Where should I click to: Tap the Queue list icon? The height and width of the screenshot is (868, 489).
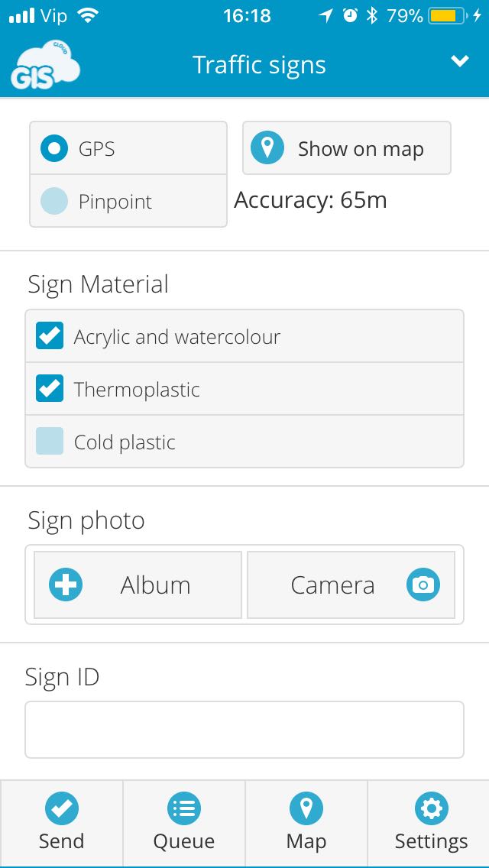pos(184,808)
